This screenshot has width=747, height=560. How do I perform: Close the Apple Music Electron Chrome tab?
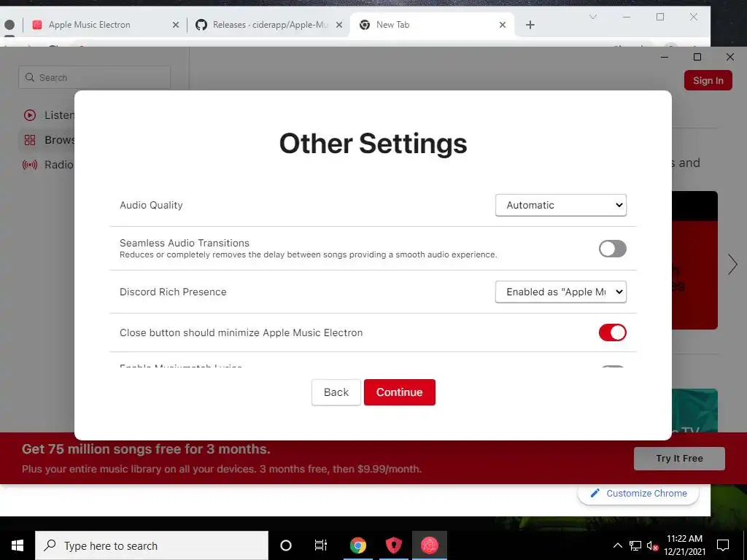pos(175,25)
